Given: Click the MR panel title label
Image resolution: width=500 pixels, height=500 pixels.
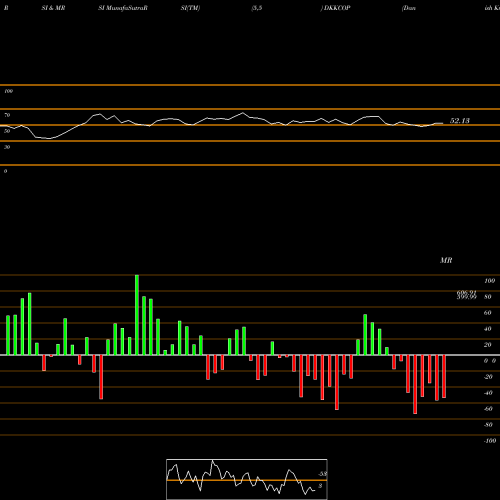Looking at the screenshot, I should click(446, 260).
